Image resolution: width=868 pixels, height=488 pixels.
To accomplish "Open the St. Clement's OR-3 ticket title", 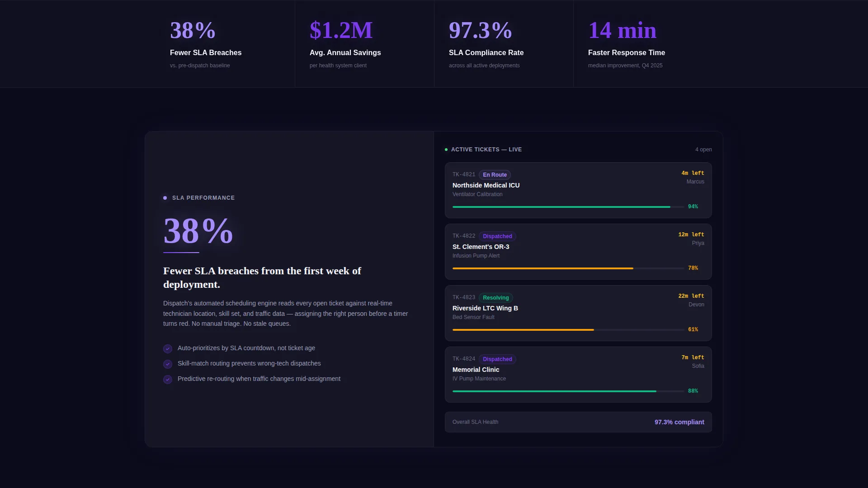I will [x=481, y=247].
